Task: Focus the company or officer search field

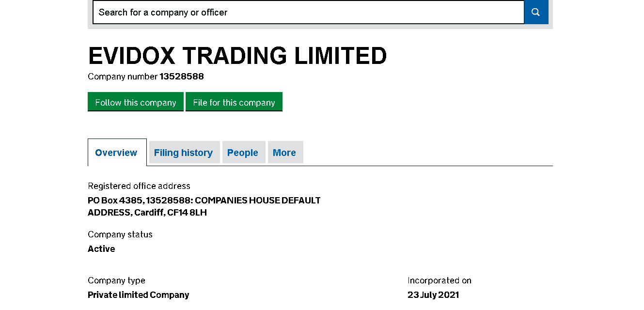Action: [x=308, y=12]
